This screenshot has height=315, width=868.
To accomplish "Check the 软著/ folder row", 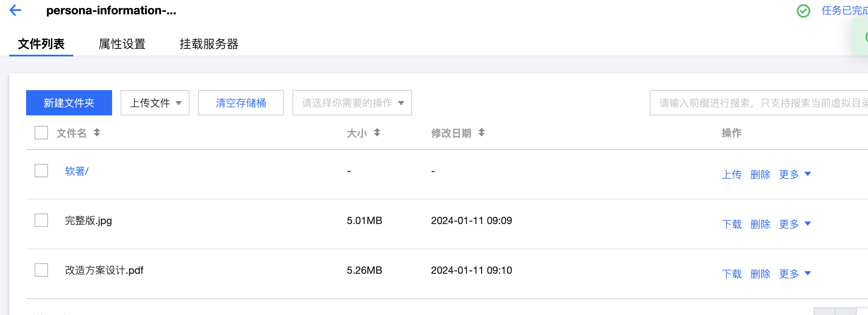I will [x=41, y=171].
